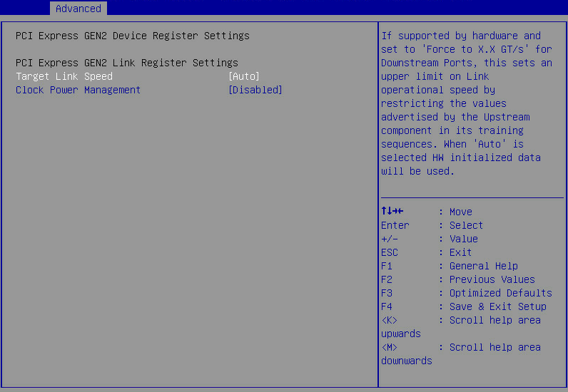This screenshot has width=568, height=392.
Task: Click the F1 General Help entry
Action: pos(449,266)
